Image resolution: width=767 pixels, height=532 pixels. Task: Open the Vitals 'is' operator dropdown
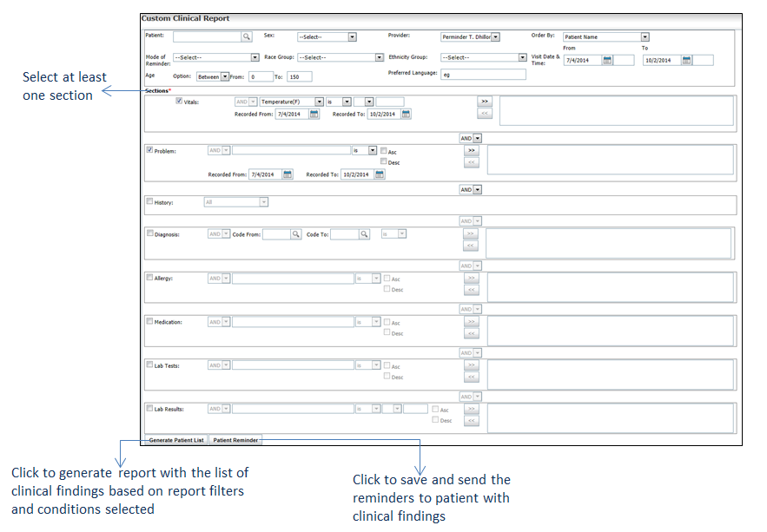point(339,102)
